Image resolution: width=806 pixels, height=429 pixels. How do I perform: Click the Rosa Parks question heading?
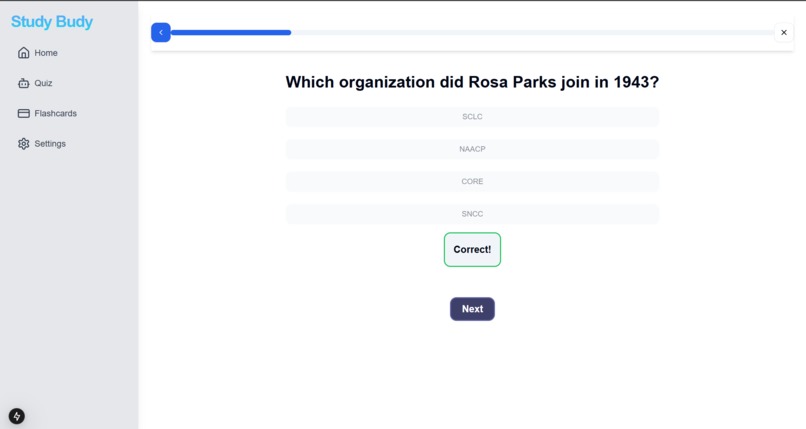tap(472, 82)
